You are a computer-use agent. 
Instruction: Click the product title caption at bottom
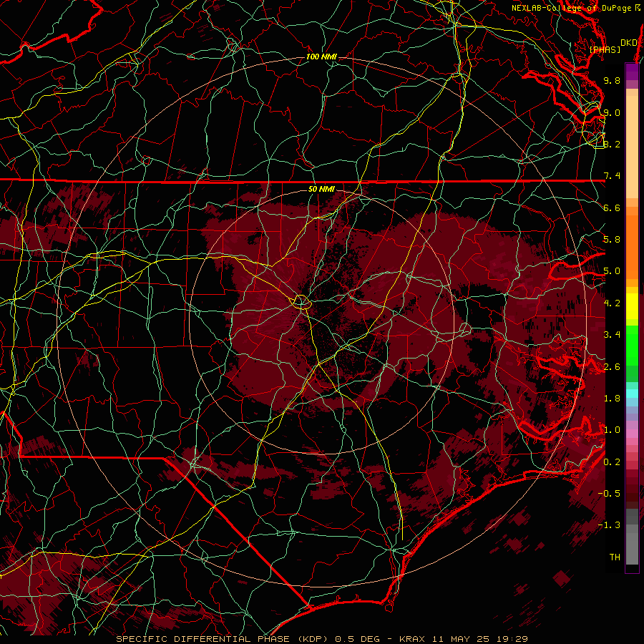321,639
